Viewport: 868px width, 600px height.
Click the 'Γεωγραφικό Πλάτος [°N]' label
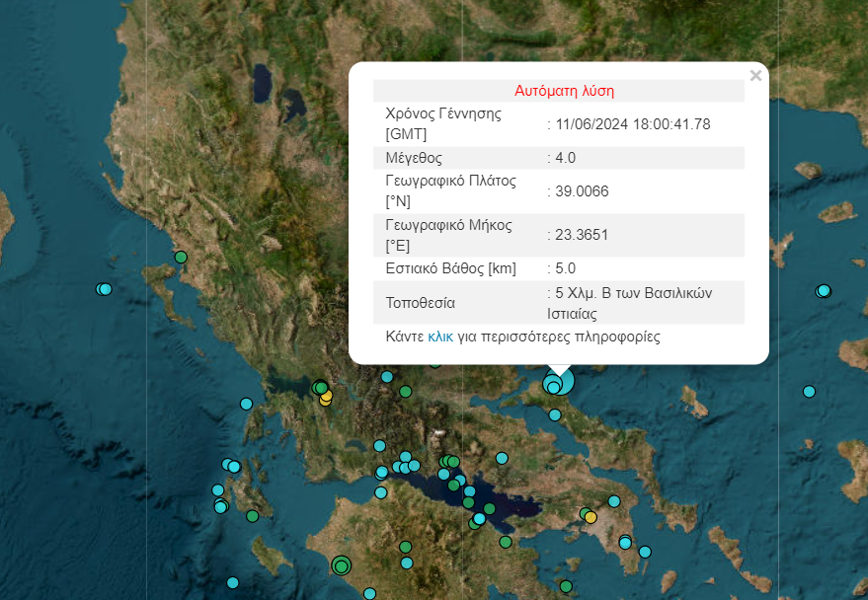tap(450, 191)
